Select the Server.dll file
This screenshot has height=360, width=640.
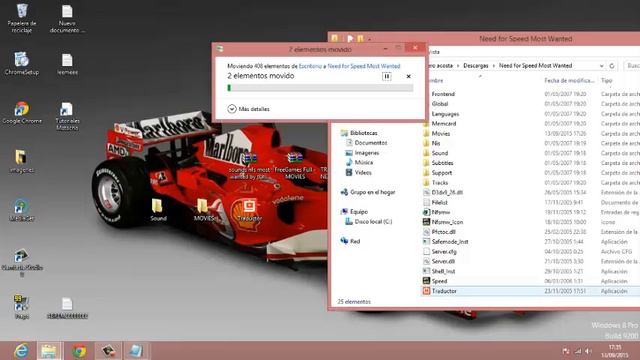531,261
